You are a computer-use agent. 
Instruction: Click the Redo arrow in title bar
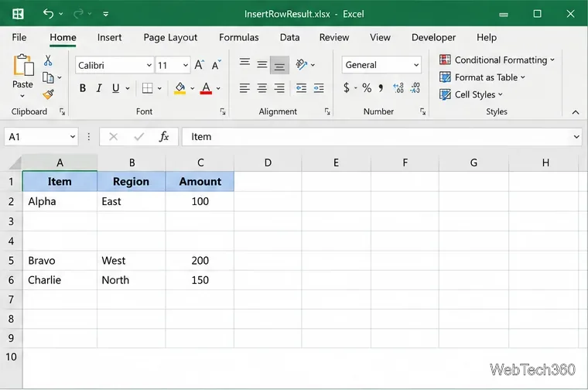78,14
